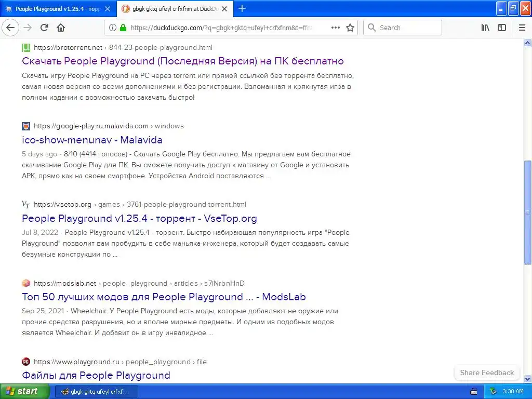
Task: Reload the current page
Action: (44, 28)
